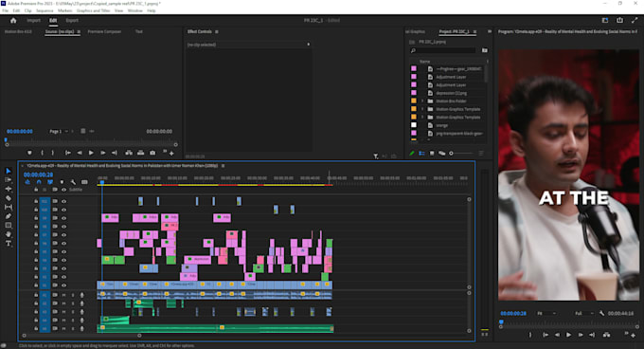Open the (no clip selected) dropdown arrow
The width and height of the screenshot is (644, 349).
tap(309, 45)
